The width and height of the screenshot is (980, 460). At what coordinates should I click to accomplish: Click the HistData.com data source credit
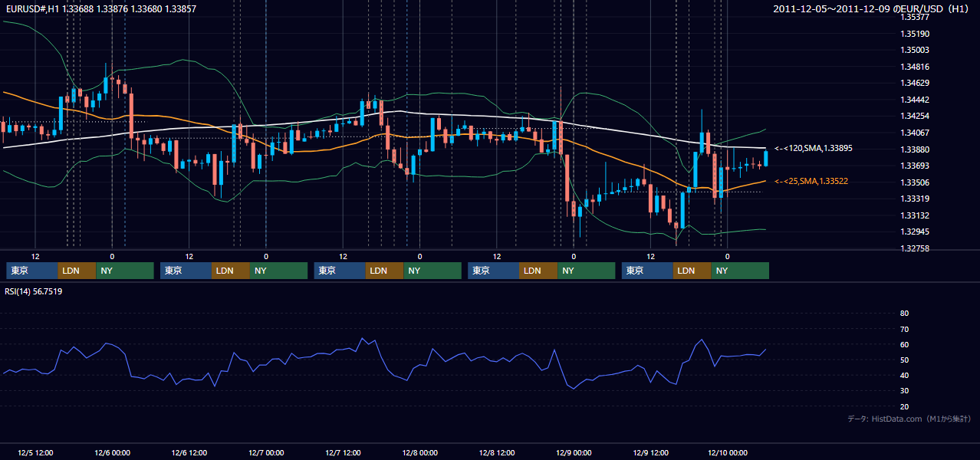click(x=909, y=419)
